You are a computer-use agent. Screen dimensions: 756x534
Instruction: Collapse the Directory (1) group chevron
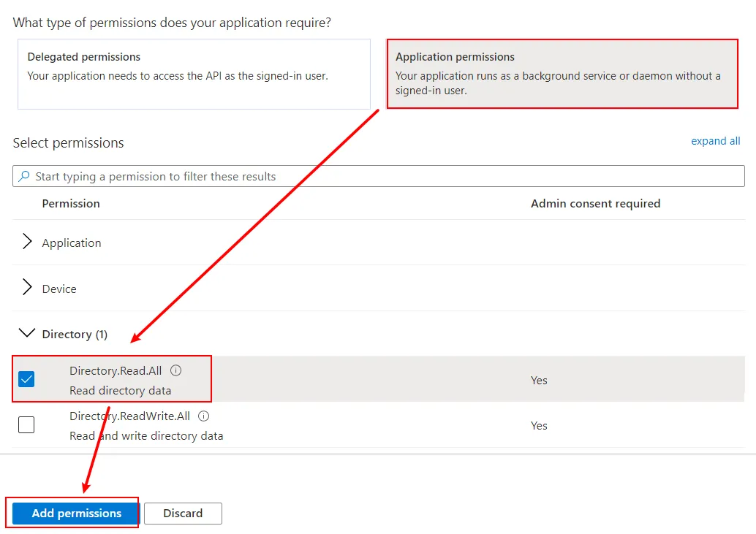26,332
